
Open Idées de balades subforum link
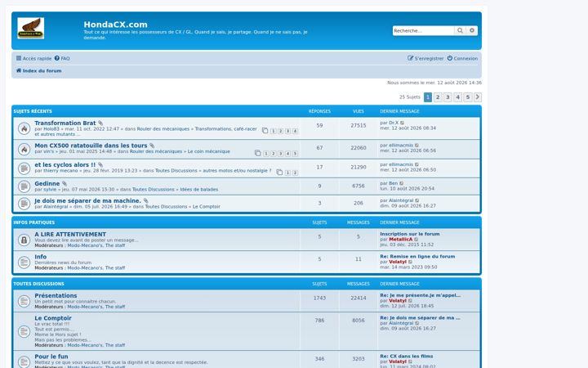(198, 190)
